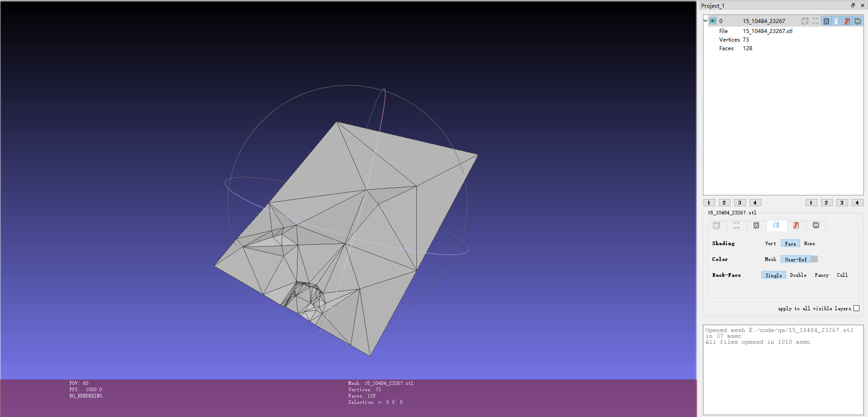Open the points settings tab in the render panel
Image resolution: width=868 pixels, height=417 pixels.
coord(737,225)
